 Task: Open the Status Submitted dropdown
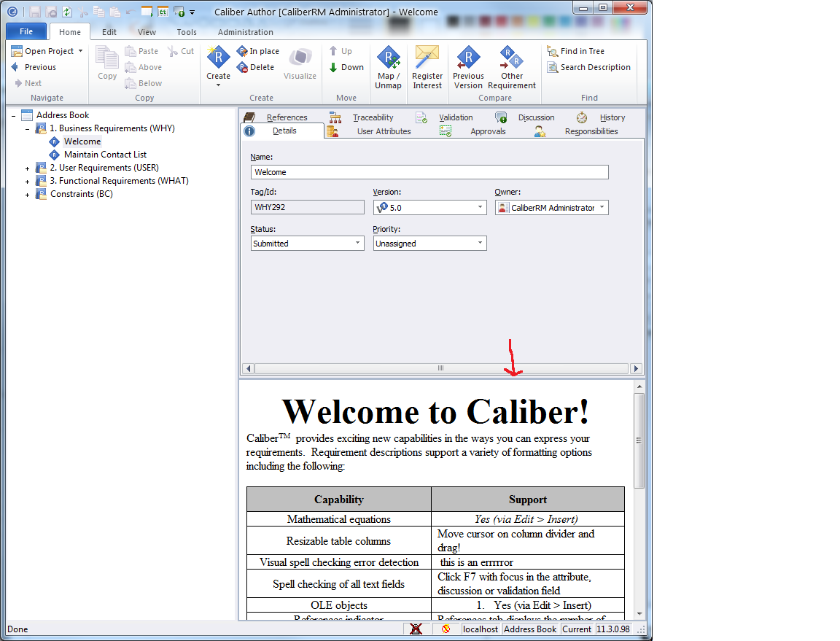pos(357,244)
